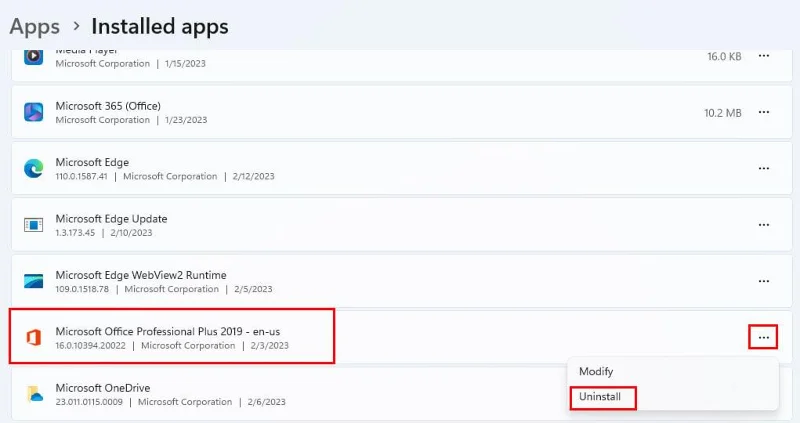800x423 pixels.
Task: Open more options for Edge WebView2 Runtime
Action: (763, 281)
